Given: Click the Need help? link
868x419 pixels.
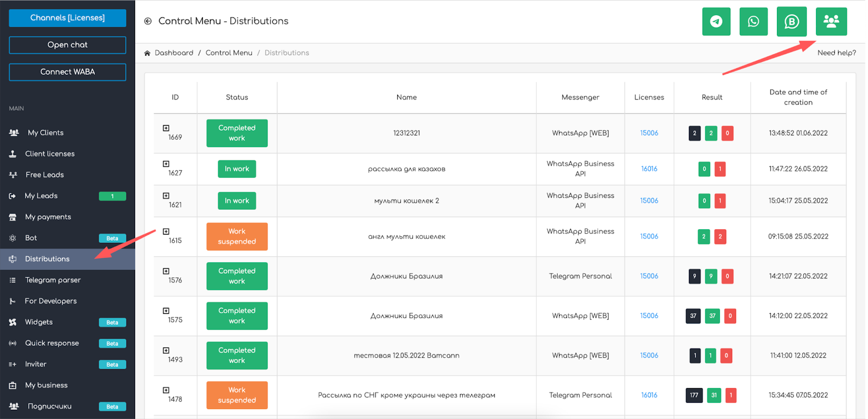Looking at the screenshot, I should point(836,53).
